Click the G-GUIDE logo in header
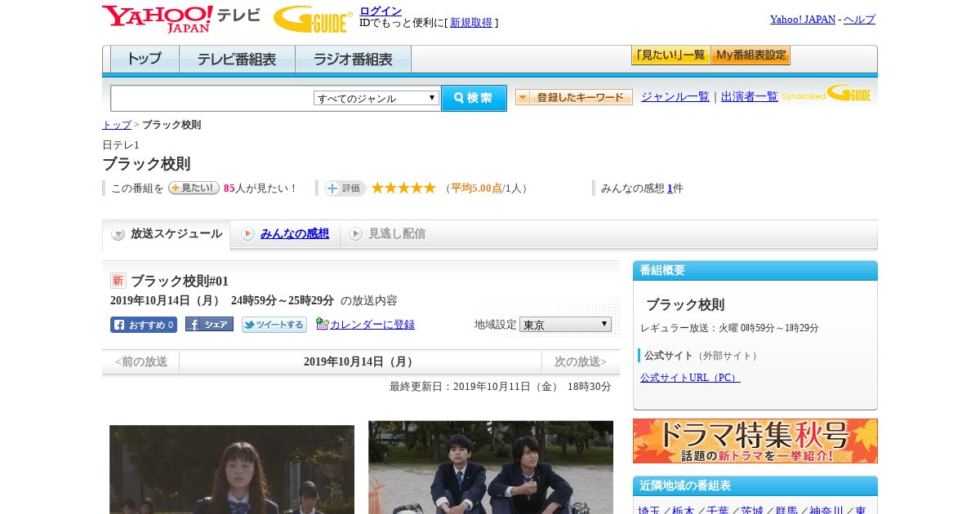The width and height of the screenshot is (980, 514). tap(313, 19)
